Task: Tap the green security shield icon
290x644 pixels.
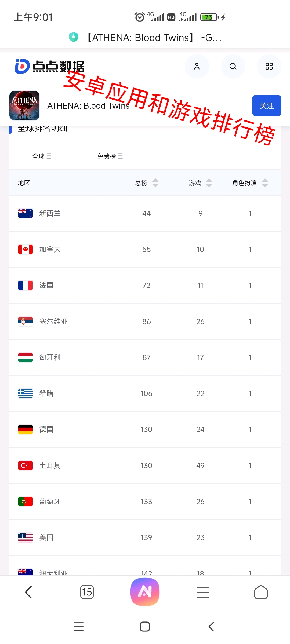Action: tap(74, 37)
